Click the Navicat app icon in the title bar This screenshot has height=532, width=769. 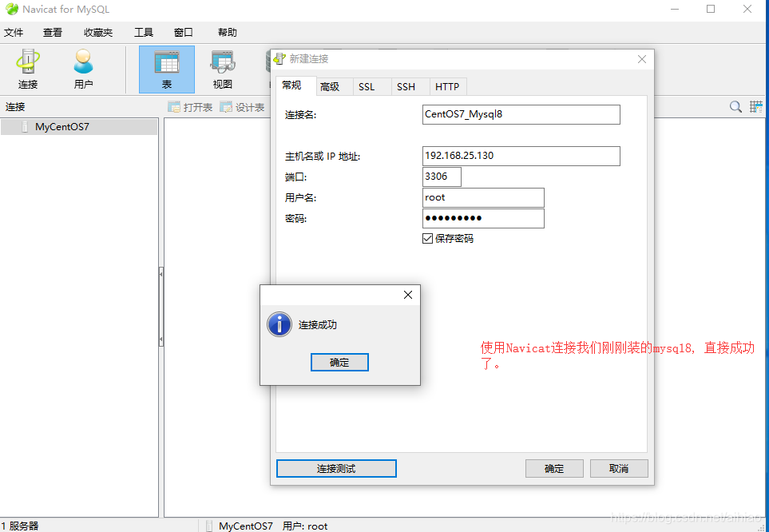[x=12, y=10]
